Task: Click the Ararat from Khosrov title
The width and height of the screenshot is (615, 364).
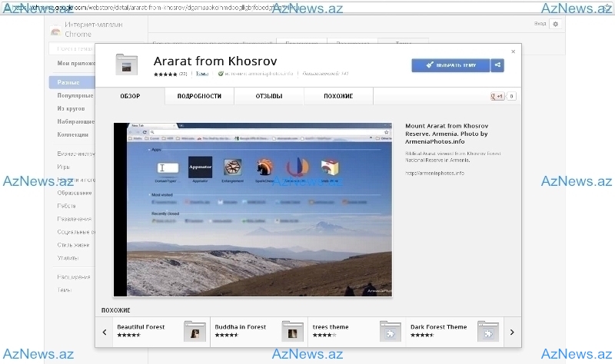Action: pos(215,61)
